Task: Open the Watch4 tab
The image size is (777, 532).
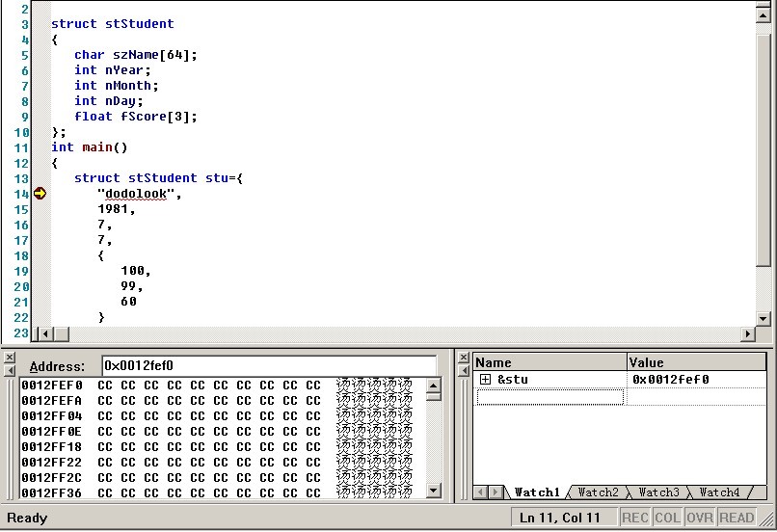Action: (719, 492)
